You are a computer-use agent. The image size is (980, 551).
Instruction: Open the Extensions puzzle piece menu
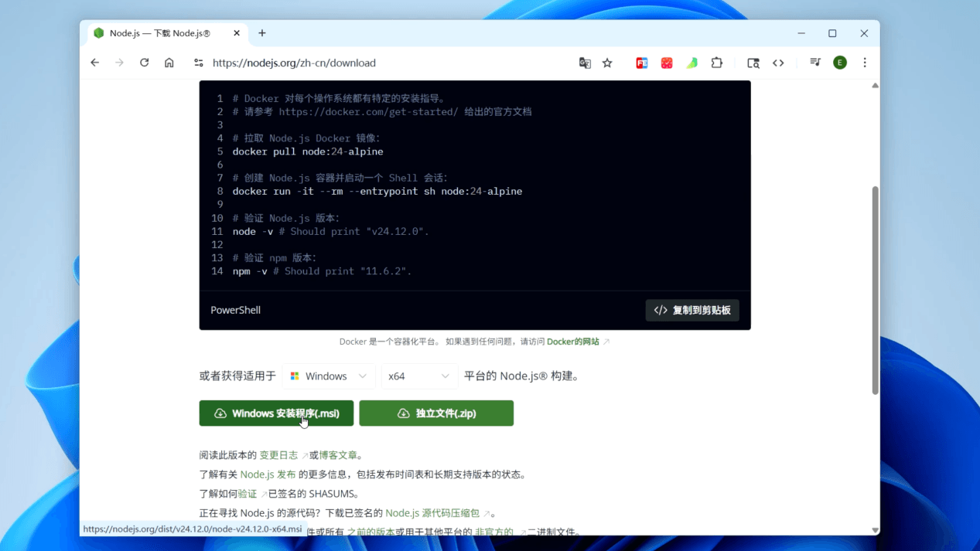tap(717, 63)
